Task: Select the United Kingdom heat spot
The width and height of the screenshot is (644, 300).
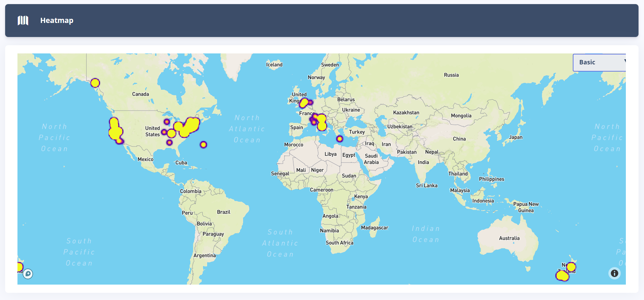Action: point(304,103)
